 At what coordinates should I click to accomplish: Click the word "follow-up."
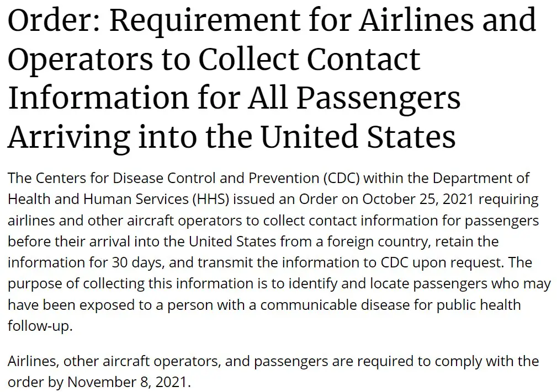[40, 326]
